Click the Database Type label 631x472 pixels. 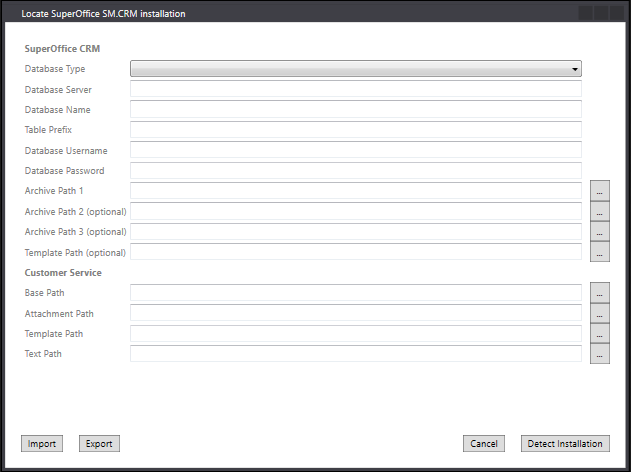click(55, 69)
